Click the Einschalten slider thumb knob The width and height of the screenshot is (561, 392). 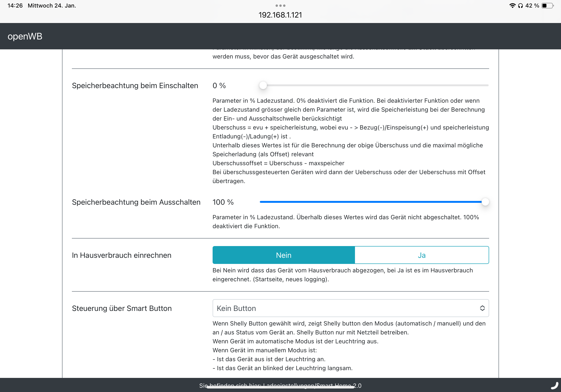coord(263,85)
